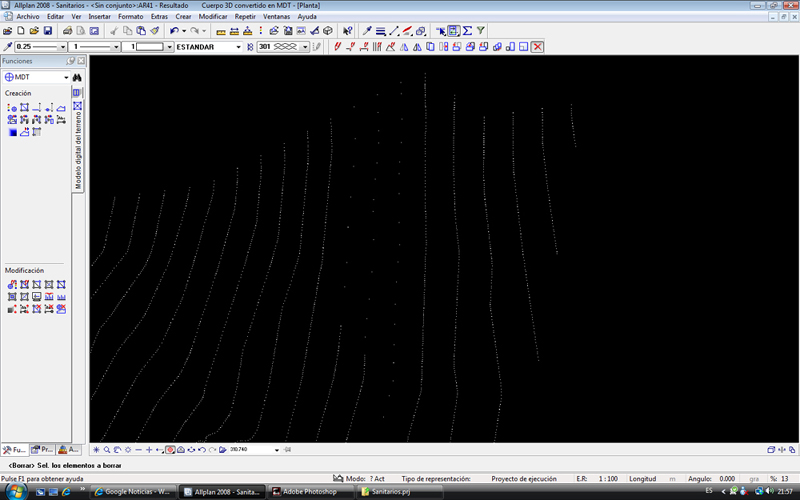Screen dimensions: 800x500
Task: Click the 3D cube view icon
Action: tap(328, 31)
